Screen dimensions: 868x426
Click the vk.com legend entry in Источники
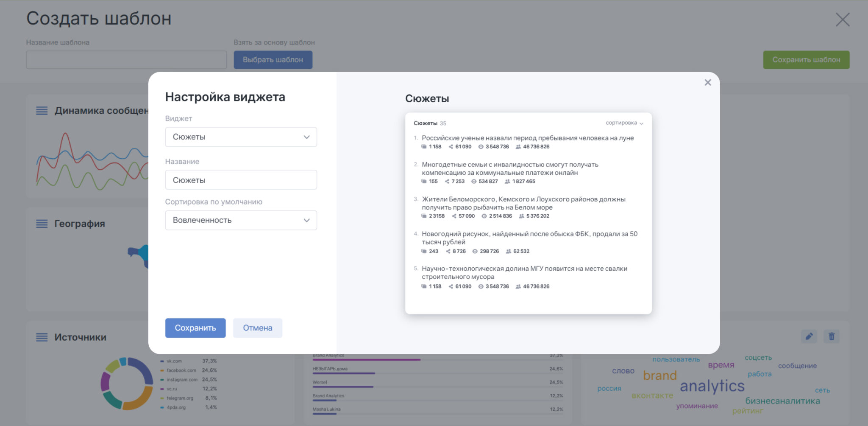point(189,361)
